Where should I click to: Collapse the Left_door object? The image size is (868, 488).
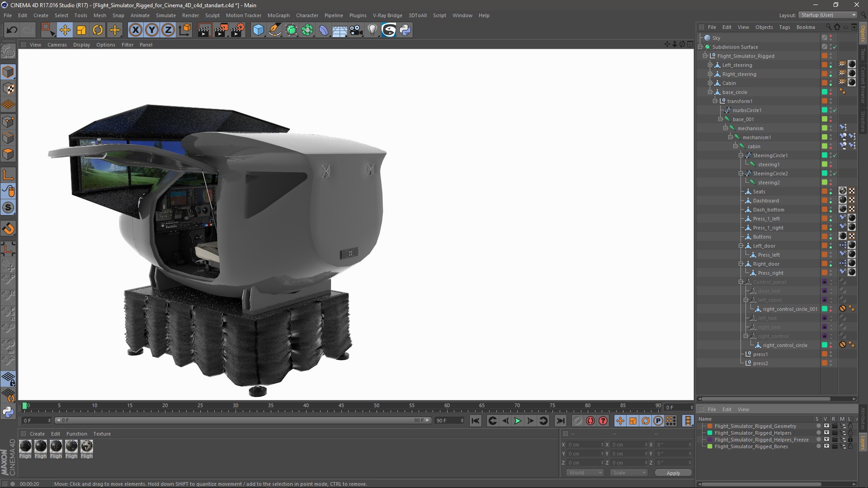(x=741, y=246)
